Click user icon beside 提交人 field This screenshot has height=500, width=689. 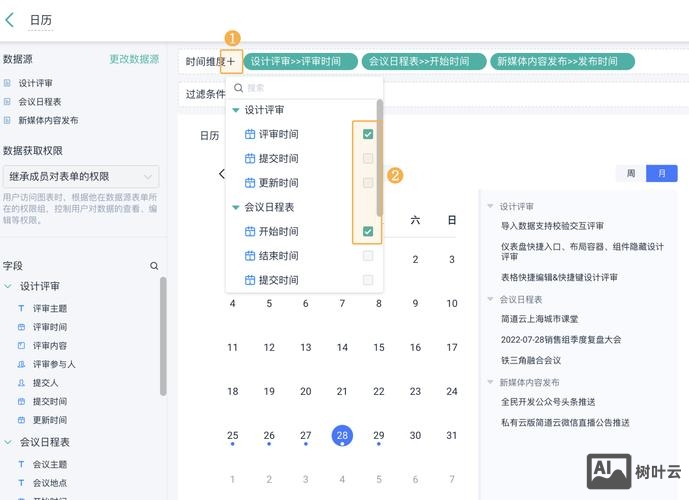pos(21,383)
